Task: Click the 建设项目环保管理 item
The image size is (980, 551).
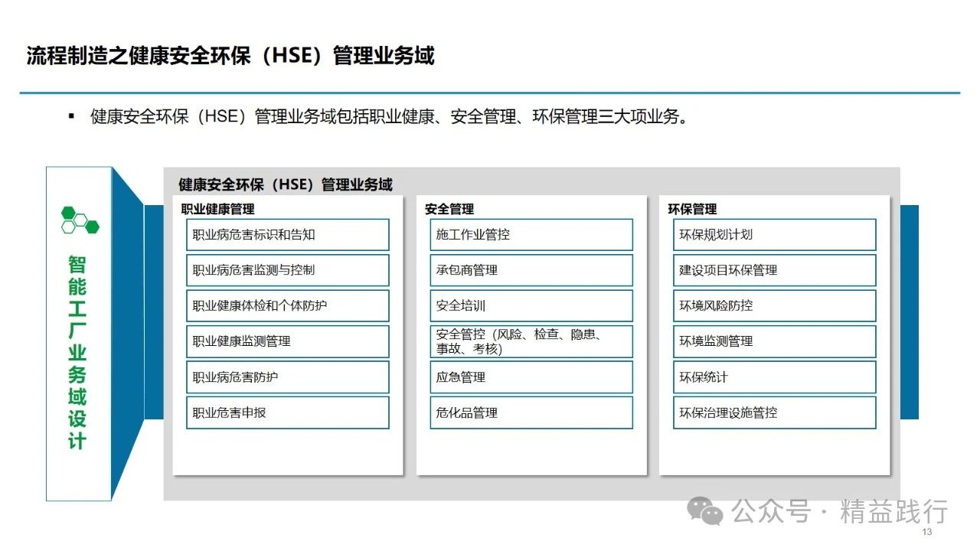Action: coord(774,270)
